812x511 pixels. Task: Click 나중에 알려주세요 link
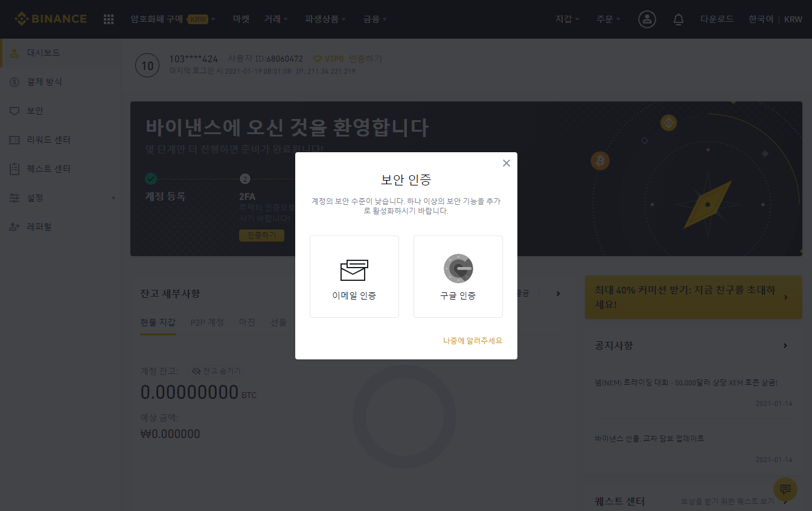coord(473,341)
